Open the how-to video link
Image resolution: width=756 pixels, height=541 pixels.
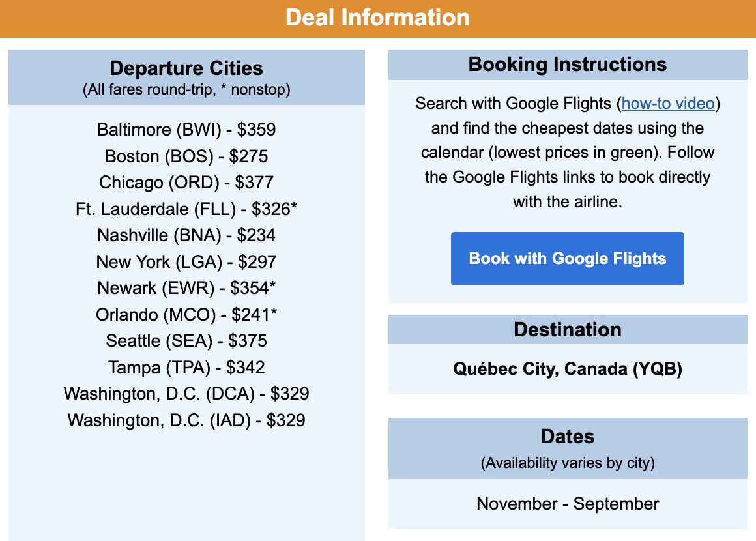click(x=668, y=103)
